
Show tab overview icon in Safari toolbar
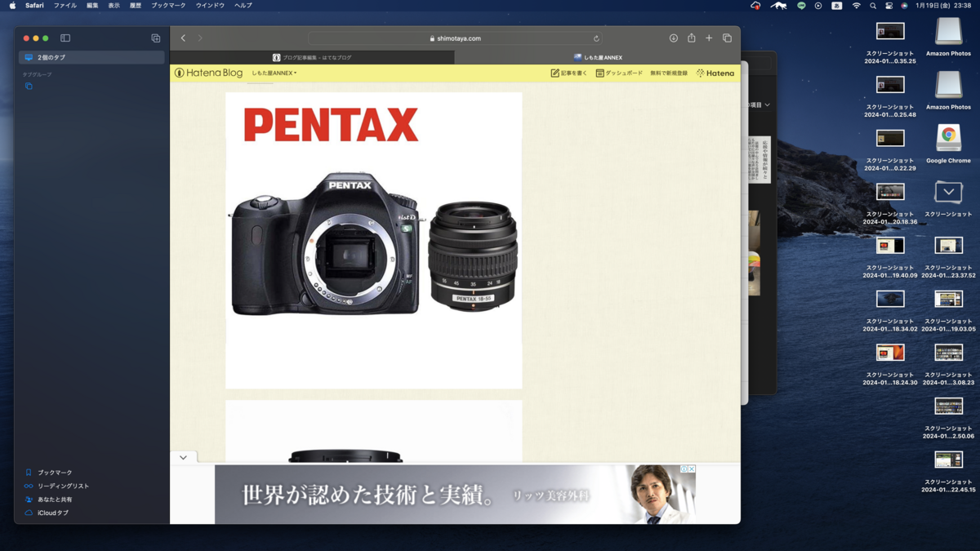(x=727, y=38)
